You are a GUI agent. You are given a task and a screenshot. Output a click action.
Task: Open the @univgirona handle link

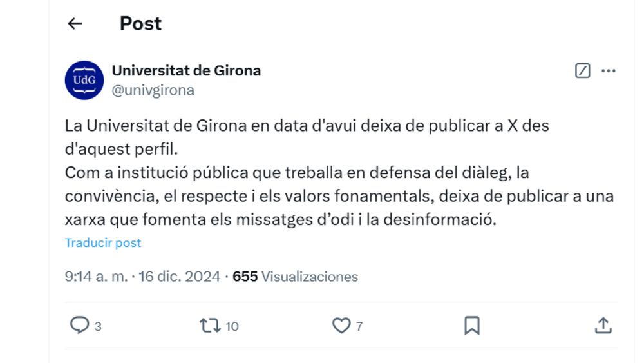pos(153,90)
